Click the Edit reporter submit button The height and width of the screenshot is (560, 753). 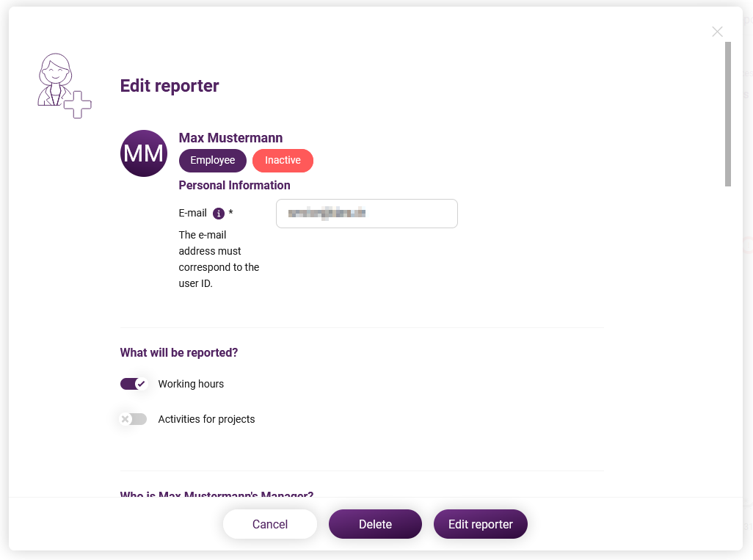point(480,524)
